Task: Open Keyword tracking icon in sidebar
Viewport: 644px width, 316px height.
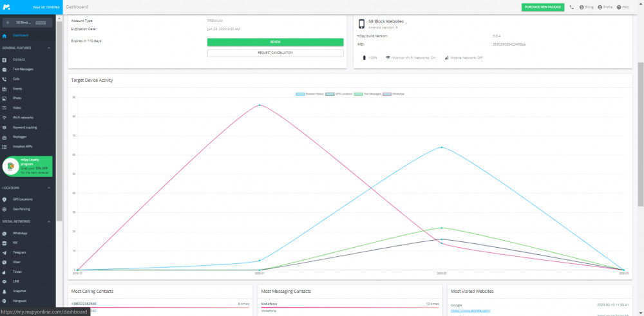Action: tap(5, 127)
